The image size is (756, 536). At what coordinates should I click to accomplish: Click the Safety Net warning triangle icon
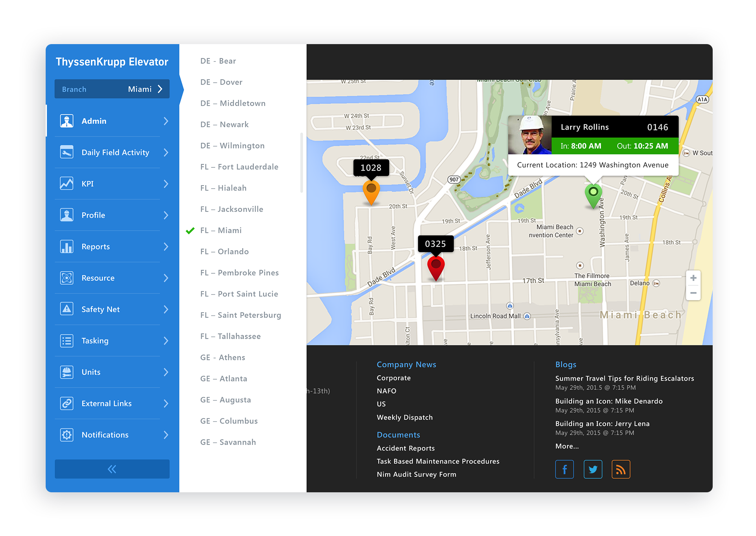(67, 309)
